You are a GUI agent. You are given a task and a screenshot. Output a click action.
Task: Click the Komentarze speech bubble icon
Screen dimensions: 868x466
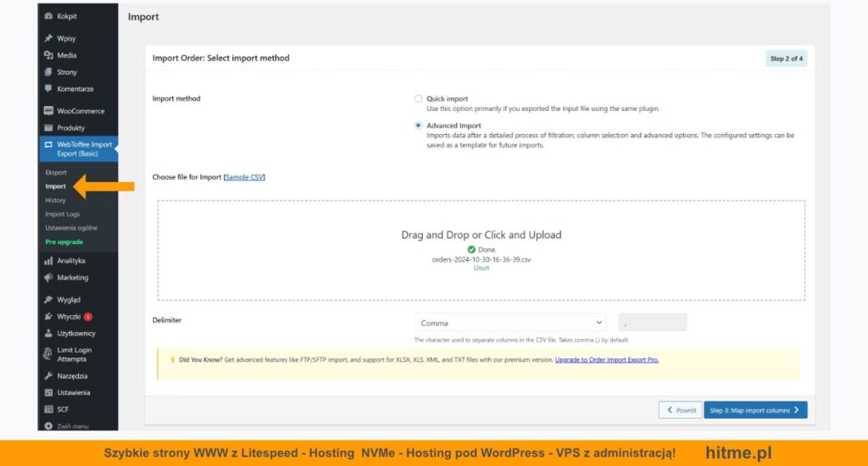point(48,89)
